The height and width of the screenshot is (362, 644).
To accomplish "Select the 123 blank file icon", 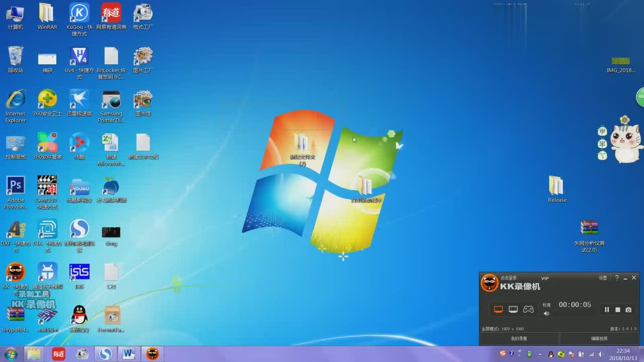I will (111, 276).
